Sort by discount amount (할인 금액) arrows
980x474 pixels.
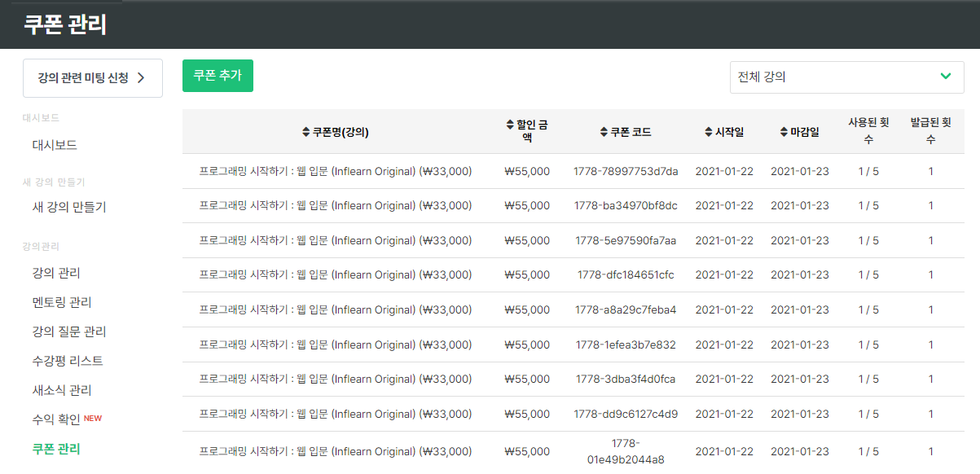tap(510, 125)
